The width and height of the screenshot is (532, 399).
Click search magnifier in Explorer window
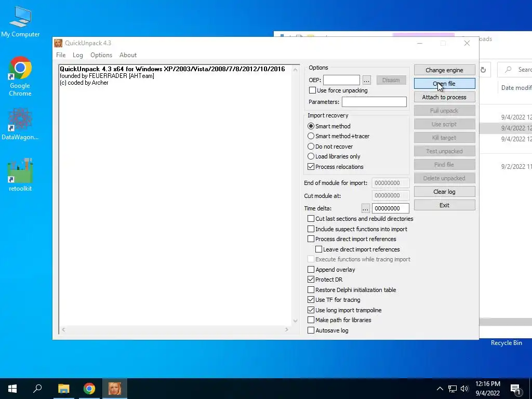coord(508,70)
